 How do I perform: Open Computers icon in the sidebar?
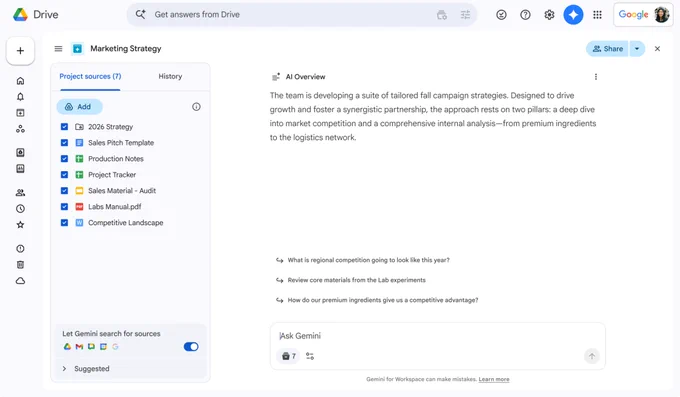(x=20, y=168)
